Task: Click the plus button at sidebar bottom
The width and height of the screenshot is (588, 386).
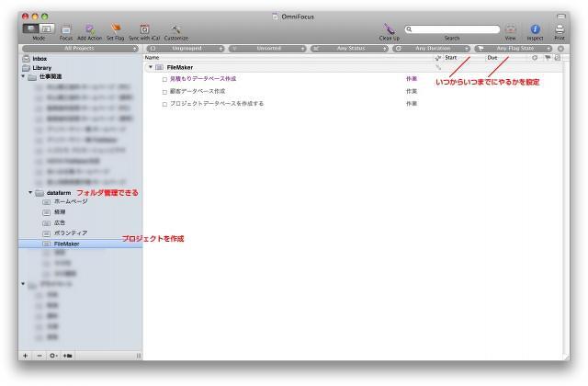Action: 26,356
